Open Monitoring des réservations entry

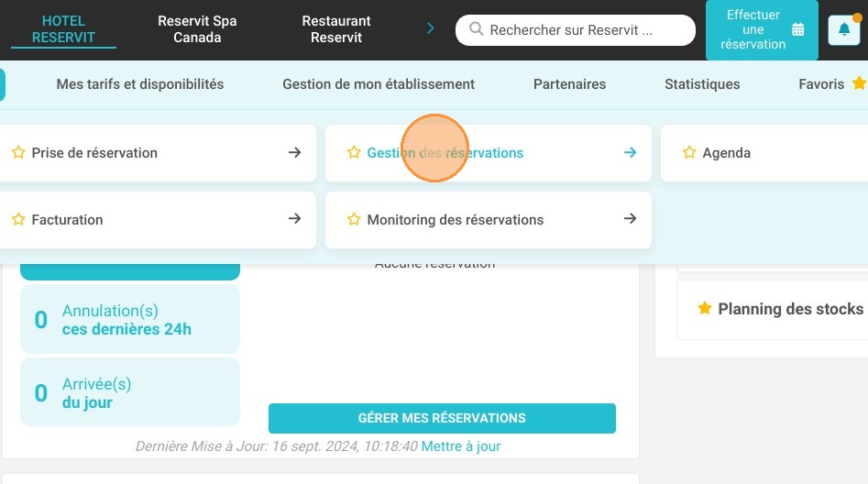(488, 220)
